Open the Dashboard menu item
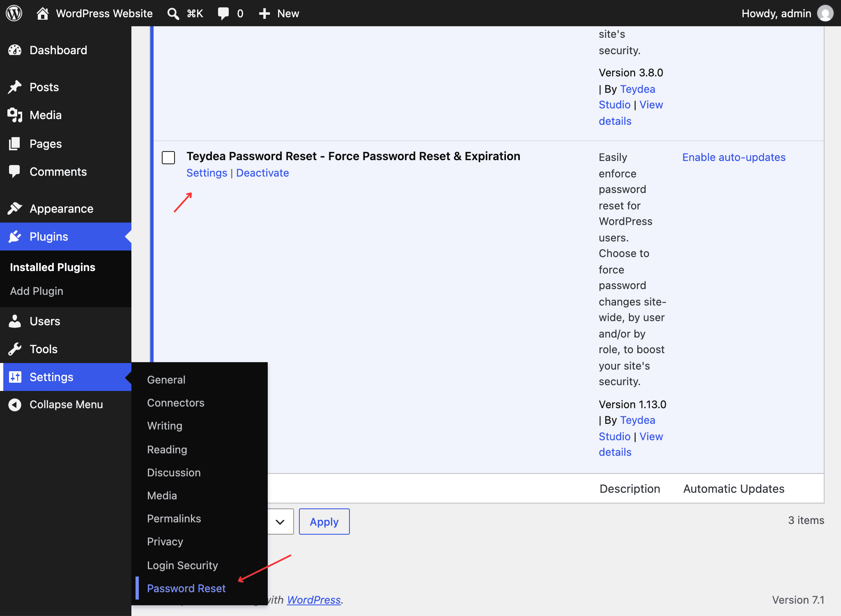Image resolution: width=841 pixels, height=616 pixels. [66, 50]
